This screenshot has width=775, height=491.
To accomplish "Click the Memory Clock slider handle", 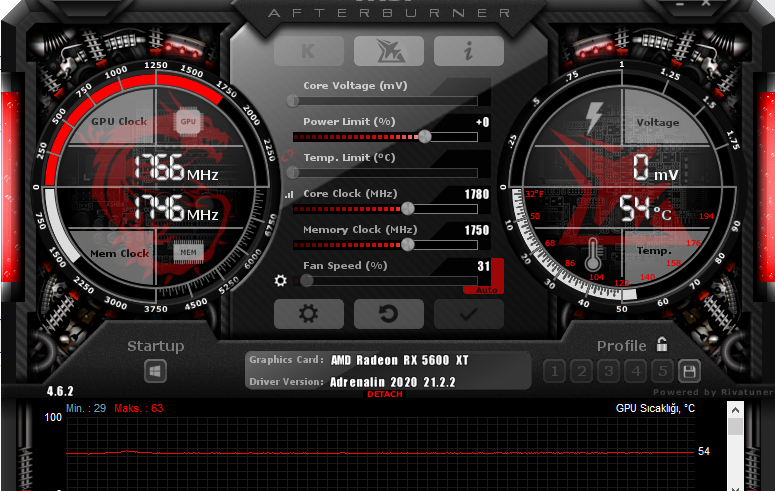I will [x=408, y=244].
